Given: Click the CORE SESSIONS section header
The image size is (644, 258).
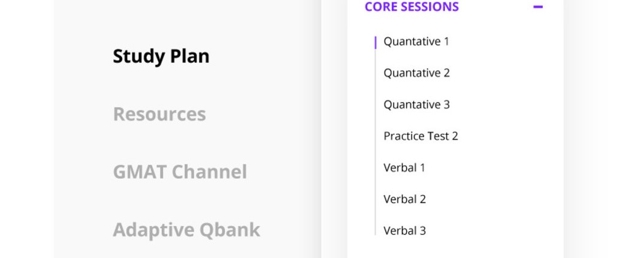Looking at the screenshot, I should (412, 7).
